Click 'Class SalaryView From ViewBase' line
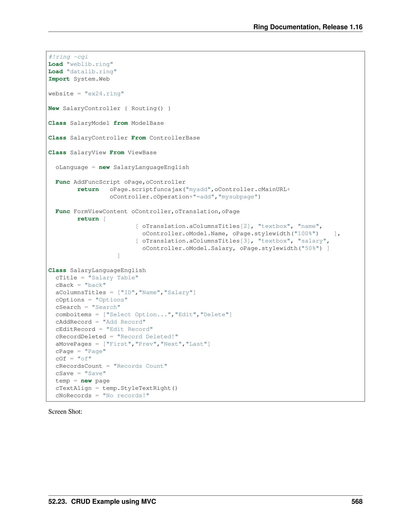Image resolution: width=411 pixels, height=532 pixels. click(102, 153)
